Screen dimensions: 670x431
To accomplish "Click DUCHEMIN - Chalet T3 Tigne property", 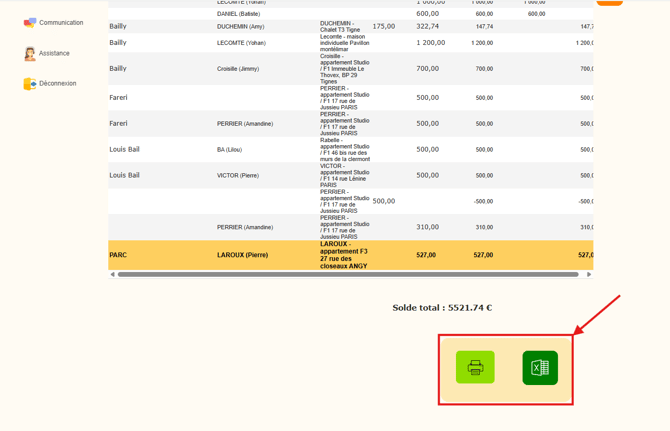I will click(x=340, y=26).
